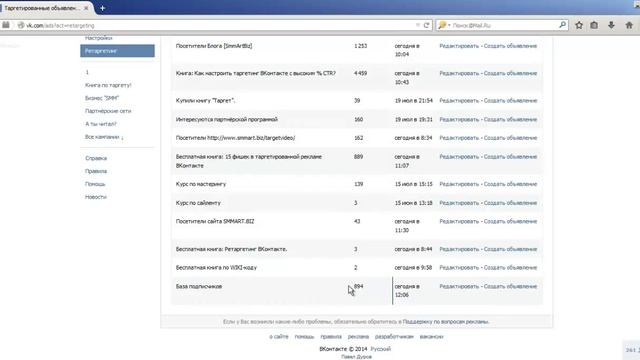Change language via Русский footer link
The height and width of the screenshot is (360, 640).
point(380,349)
